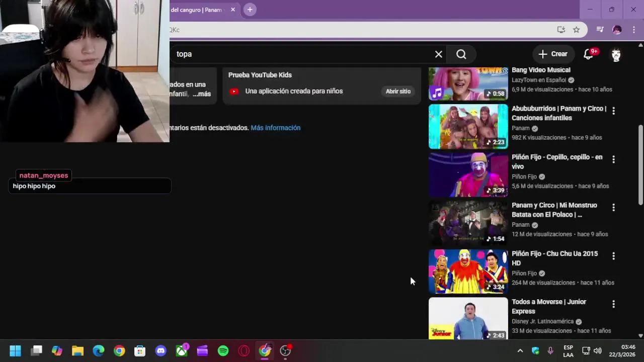Open ESP LAA language switcher

568,351
